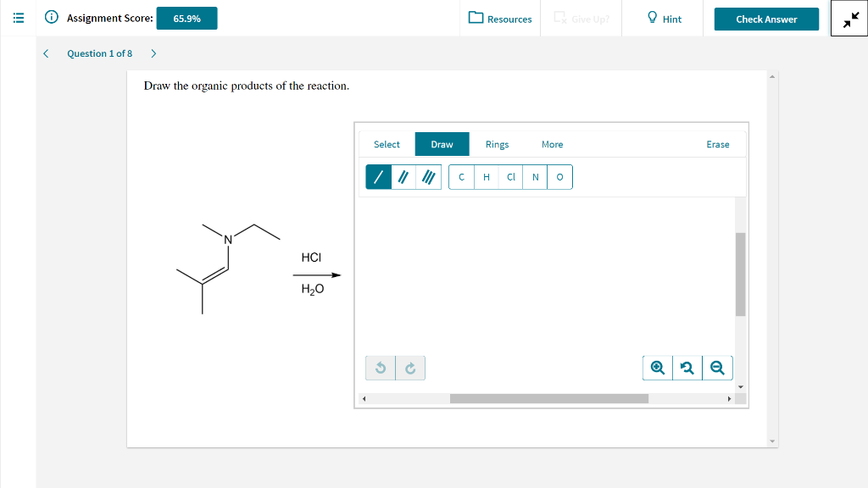Click the zoom in magnifier icon
Screen dimensions: 868x488
coord(657,368)
